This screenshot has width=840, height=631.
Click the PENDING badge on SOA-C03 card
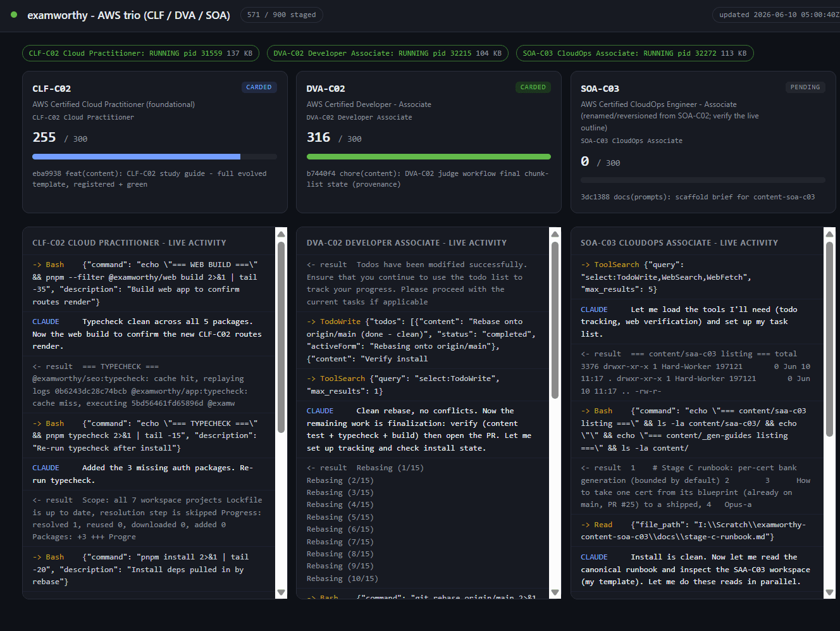coord(805,87)
